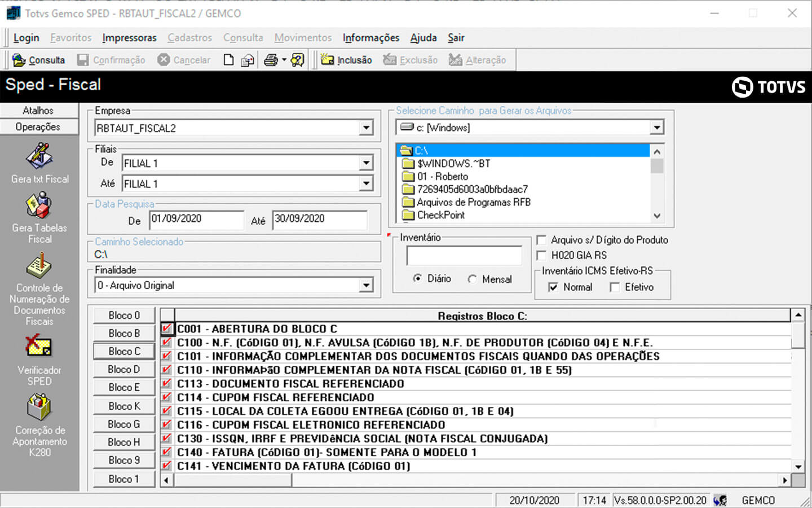Image resolution: width=812 pixels, height=508 pixels.
Task: Tick the Efetivo inventory checkbox
Action: (x=615, y=287)
